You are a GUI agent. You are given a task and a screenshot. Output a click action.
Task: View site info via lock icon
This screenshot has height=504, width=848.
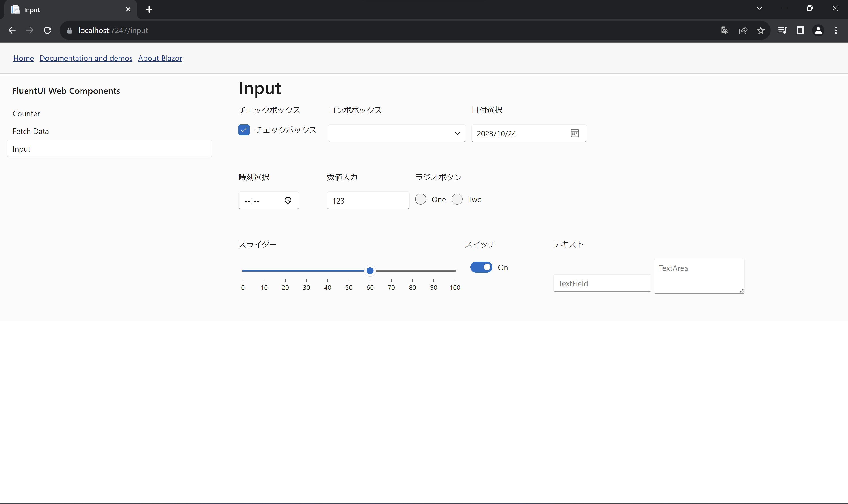[70, 30]
